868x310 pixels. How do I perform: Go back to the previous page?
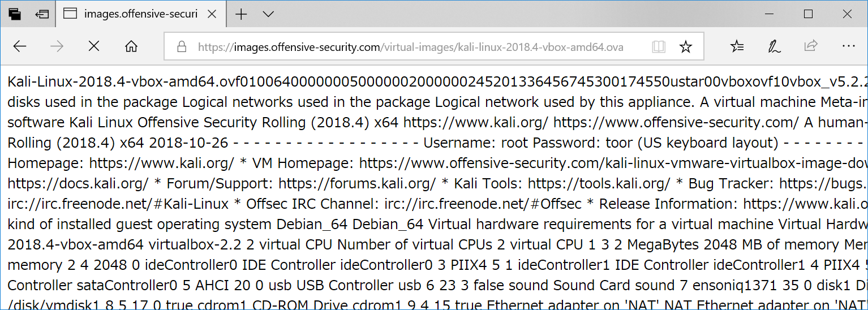[20, 46]
